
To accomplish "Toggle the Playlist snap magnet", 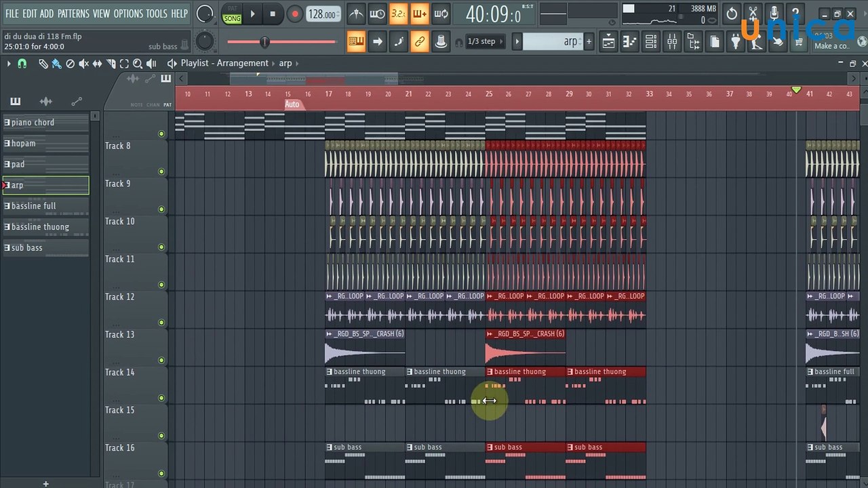I will 22,64.
